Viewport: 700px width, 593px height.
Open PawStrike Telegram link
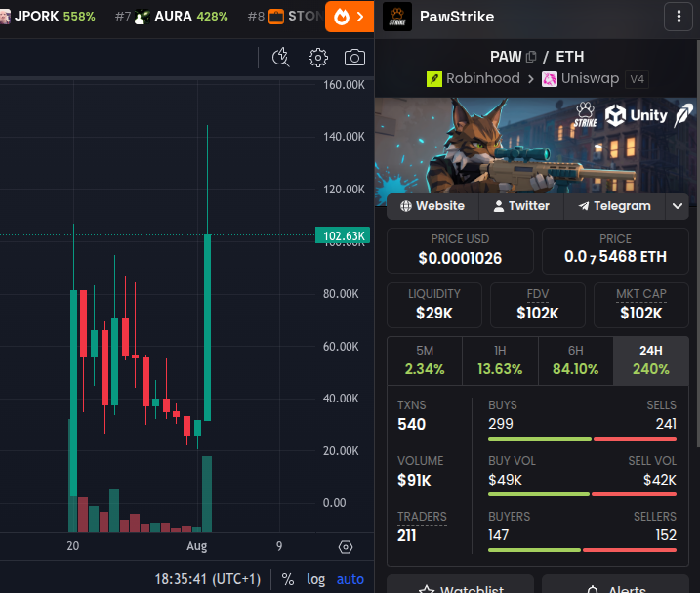tap(615, 206)
